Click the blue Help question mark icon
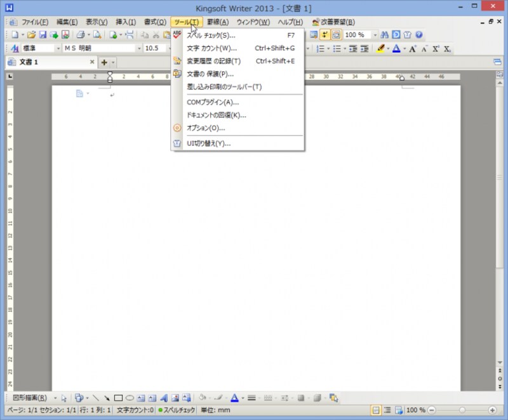Screen dimensions: 508x420 (418, 35)
